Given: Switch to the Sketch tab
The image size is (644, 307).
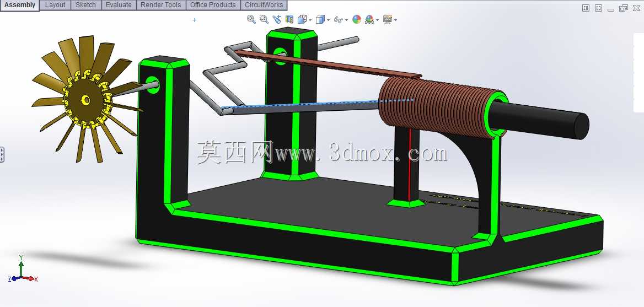Looking at the screenshot, I should [86, 5].
